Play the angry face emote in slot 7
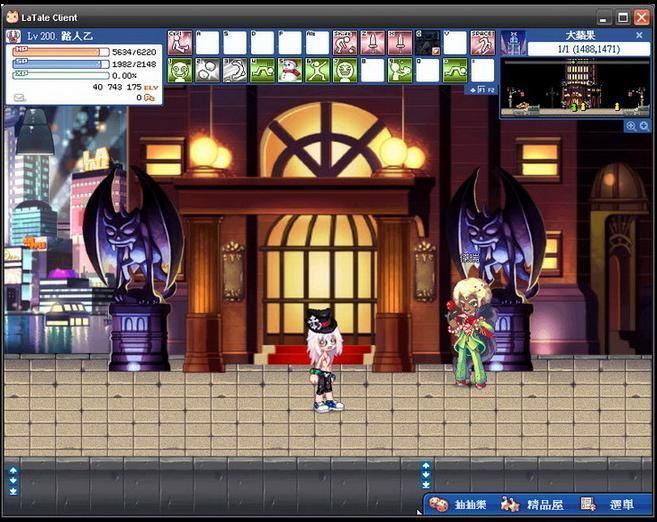Screen dimensions: 657x522 click(345, 70)
